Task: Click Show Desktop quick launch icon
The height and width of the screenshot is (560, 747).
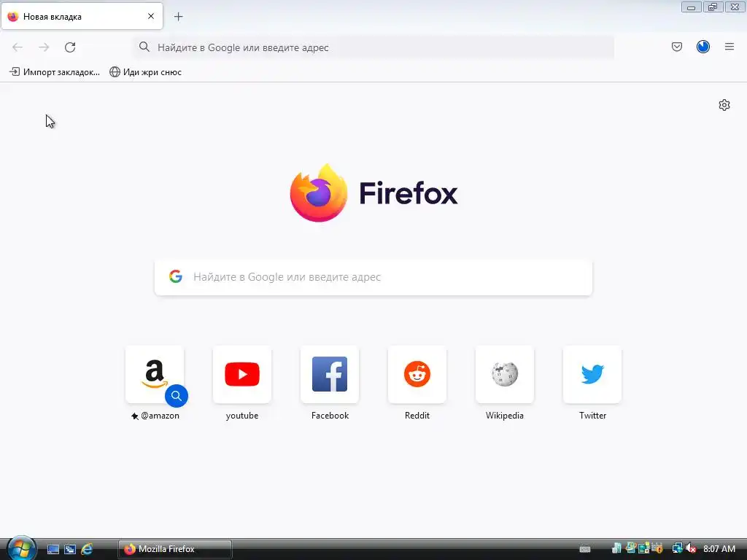Action: point(53,549)
